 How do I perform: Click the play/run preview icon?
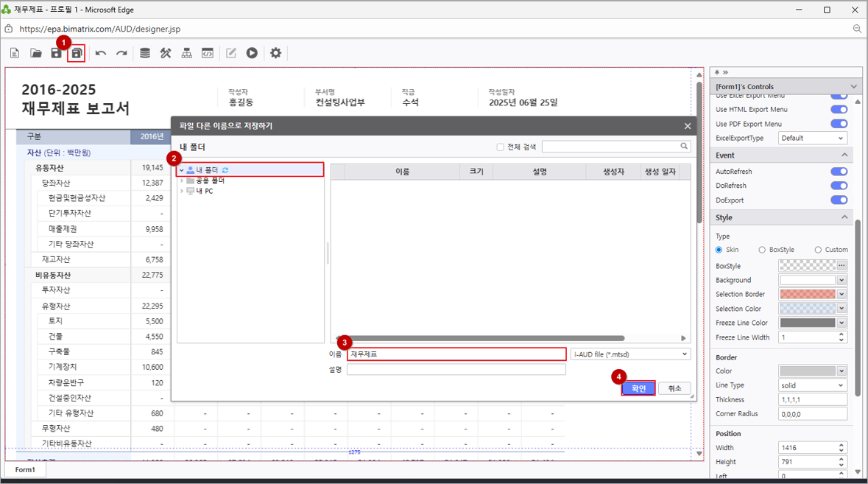pyautogui.click(x=252, y=53)
